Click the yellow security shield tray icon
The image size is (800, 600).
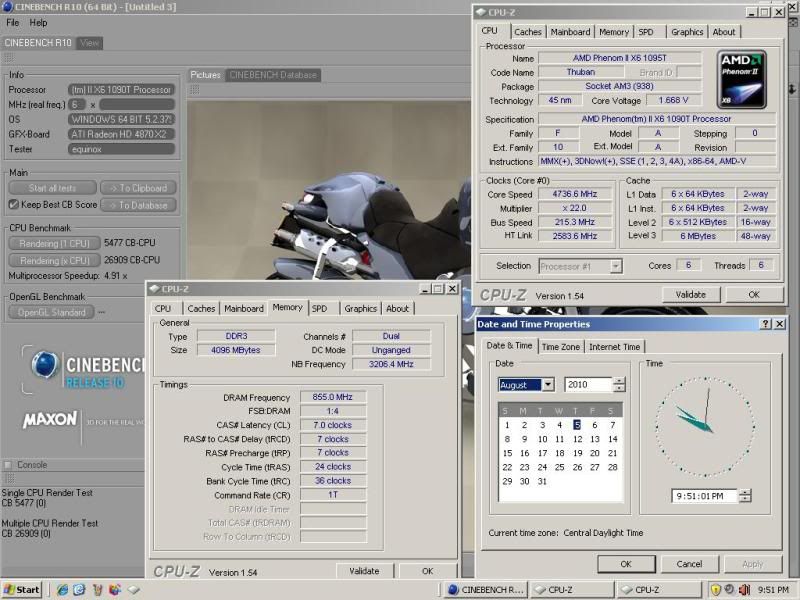pos(715,590)
